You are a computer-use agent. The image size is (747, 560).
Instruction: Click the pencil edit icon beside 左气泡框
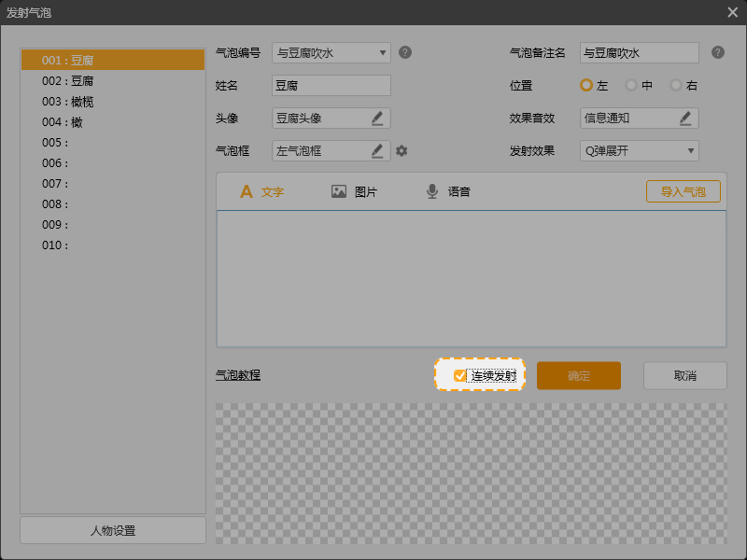(377, 150)
